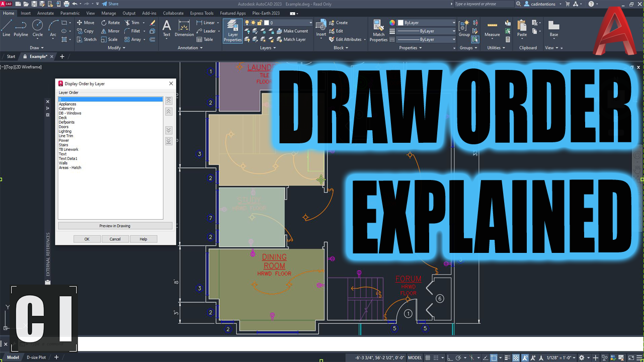Enable ortho mode in the status bar
Image resolution: width=644 pixels, height=362 pixels.
tap(450, 357)
